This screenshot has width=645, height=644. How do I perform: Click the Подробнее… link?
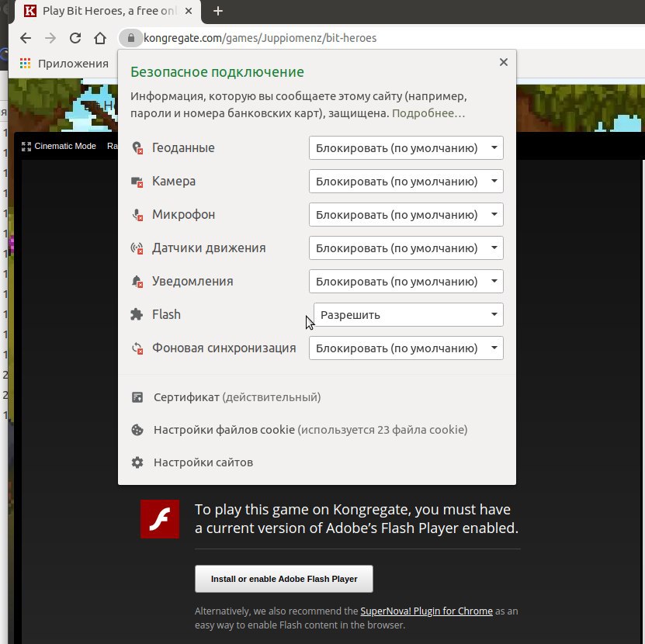[x=428, y=113]
